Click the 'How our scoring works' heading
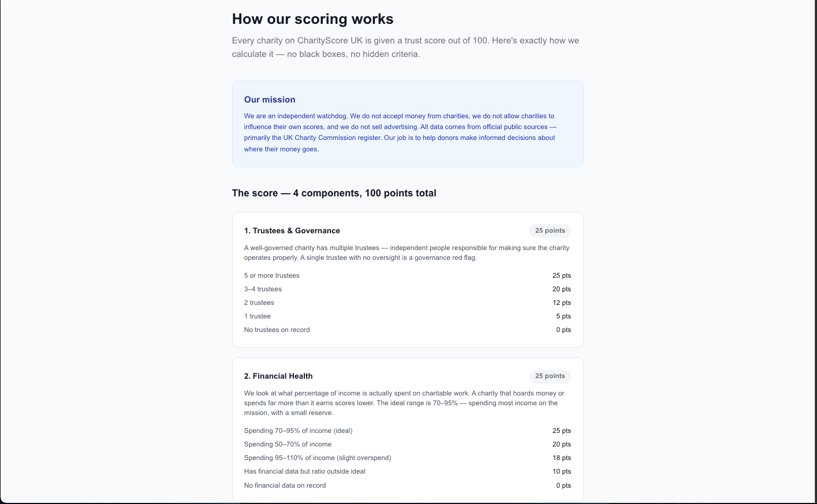This screenshot has height=504, width=817. [x=312, y=19]
